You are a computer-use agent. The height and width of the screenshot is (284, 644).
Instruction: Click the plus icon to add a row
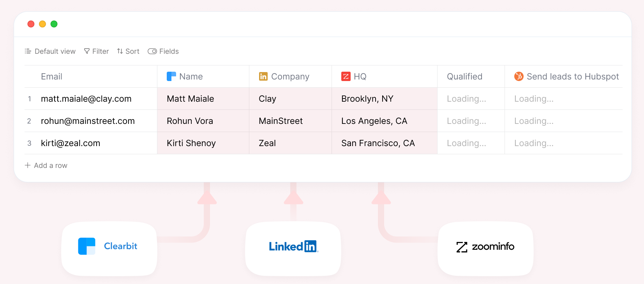click(x=28, y=165)
